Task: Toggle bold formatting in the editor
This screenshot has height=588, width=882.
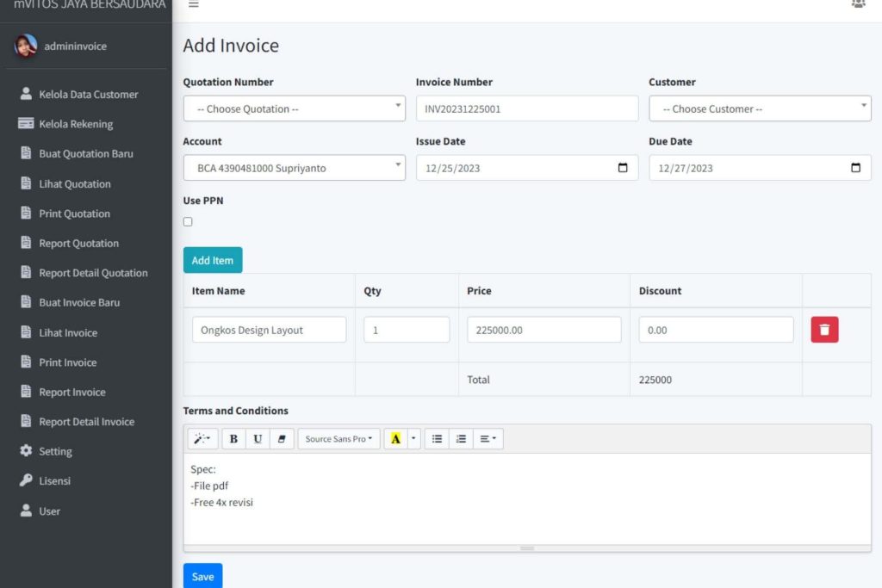Action: coord(233,438)
